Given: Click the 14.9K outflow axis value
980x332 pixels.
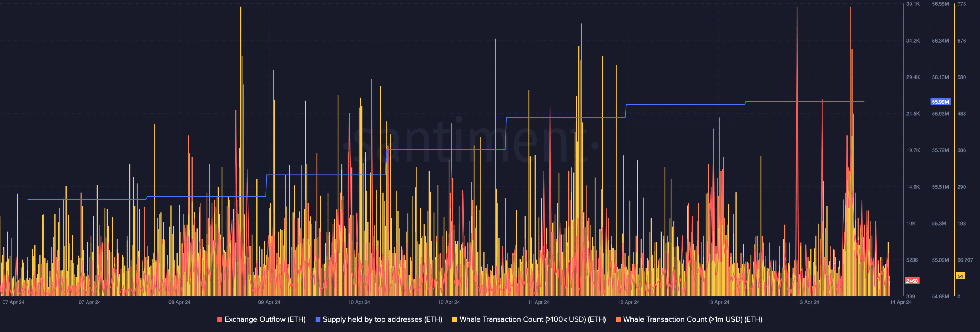Looking at the screenshot, I should pyautogui.click(x=913, y=187).
